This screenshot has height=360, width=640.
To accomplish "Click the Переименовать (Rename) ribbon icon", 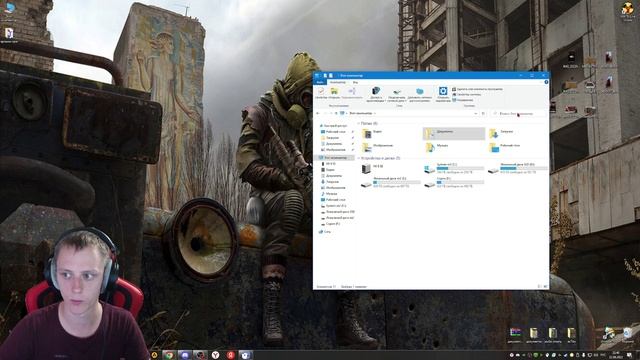I will (x=351, y=93).
